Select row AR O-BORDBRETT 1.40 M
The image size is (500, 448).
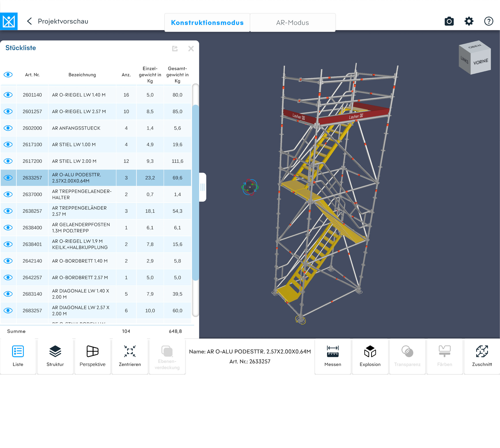[x=96, y=261]
